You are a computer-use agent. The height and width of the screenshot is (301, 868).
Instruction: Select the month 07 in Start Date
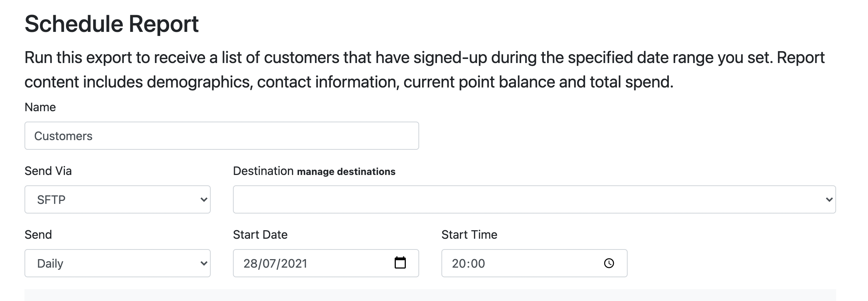[x=269, y=264]
